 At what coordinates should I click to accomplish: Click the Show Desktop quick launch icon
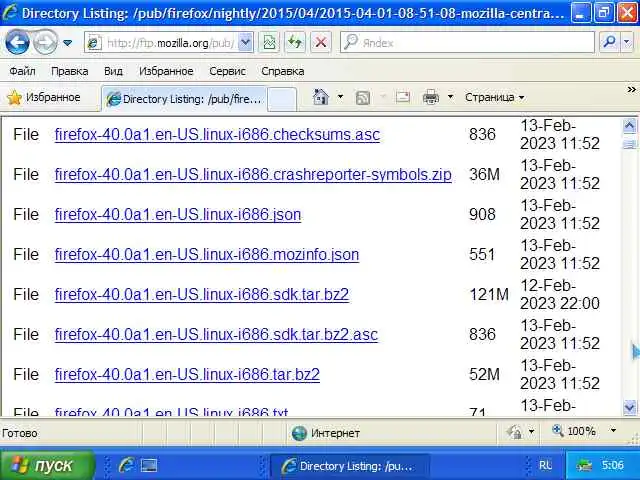(149, 465)
